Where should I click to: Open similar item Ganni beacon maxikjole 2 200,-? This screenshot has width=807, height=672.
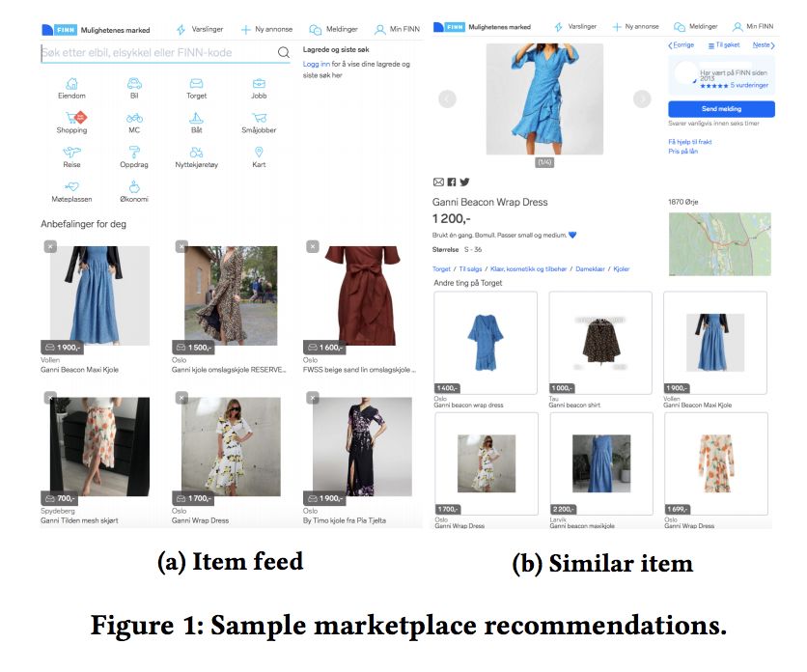click(601, 463)
